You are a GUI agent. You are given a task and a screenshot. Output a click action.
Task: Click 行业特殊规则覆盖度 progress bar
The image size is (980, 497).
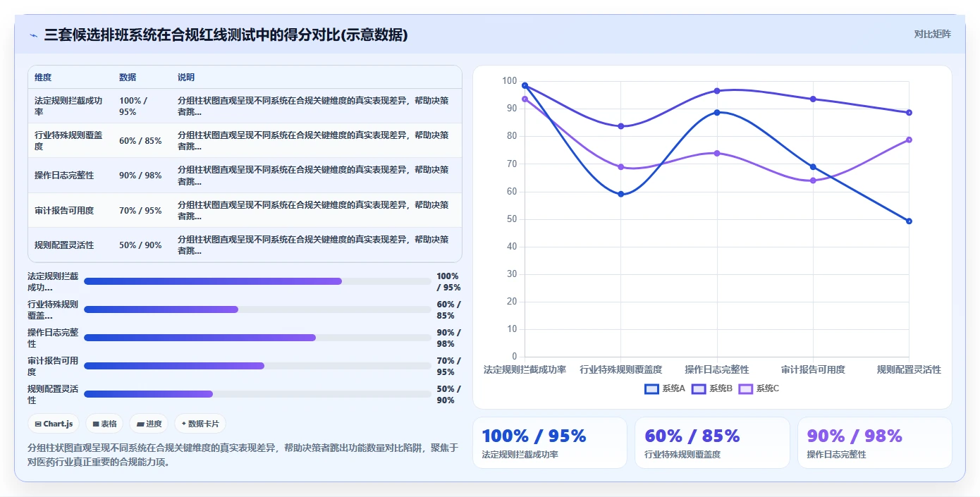click(257, 309)
